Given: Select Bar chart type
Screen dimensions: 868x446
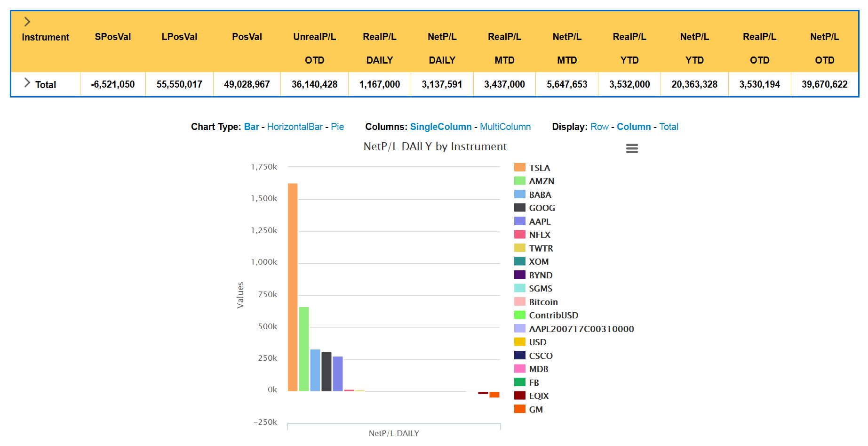Looking at the screenshot, I should pyautogui.click(x=251, y=127).
